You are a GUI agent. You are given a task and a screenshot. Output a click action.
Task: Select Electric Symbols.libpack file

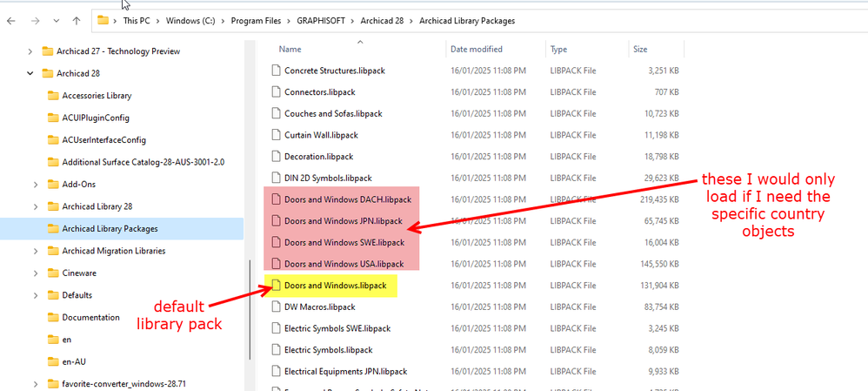(x=328, y=350)
